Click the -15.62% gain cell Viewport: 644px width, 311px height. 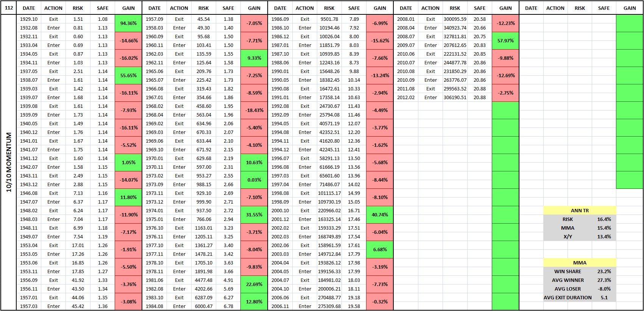coord(380,41)
